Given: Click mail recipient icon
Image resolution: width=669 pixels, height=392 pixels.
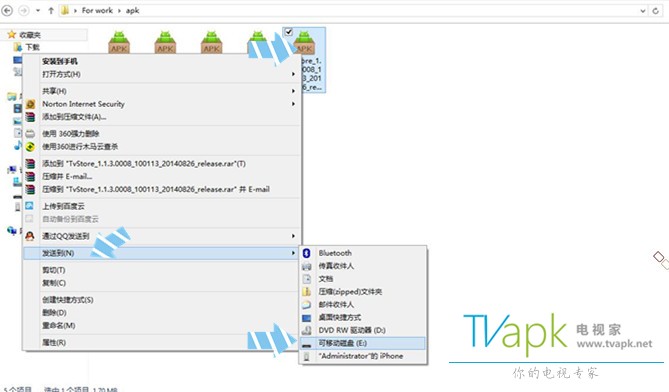Looking at the screenshot, I should (x=306, y=305).
